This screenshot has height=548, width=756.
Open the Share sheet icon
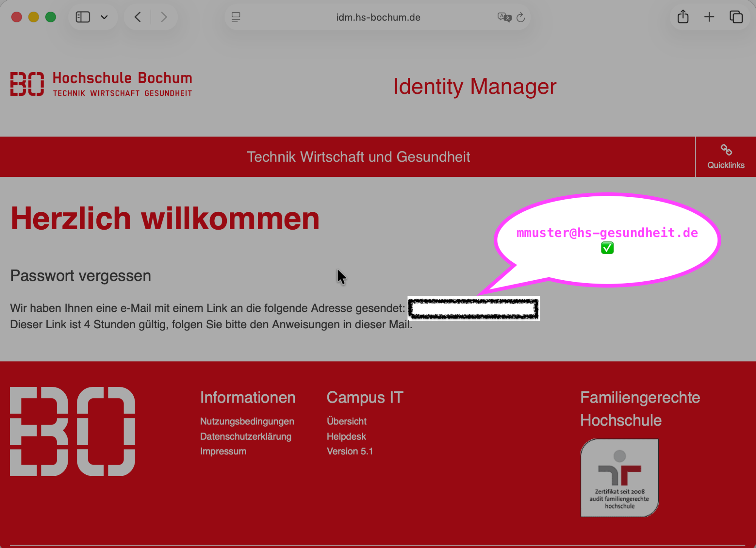point(683,17)
